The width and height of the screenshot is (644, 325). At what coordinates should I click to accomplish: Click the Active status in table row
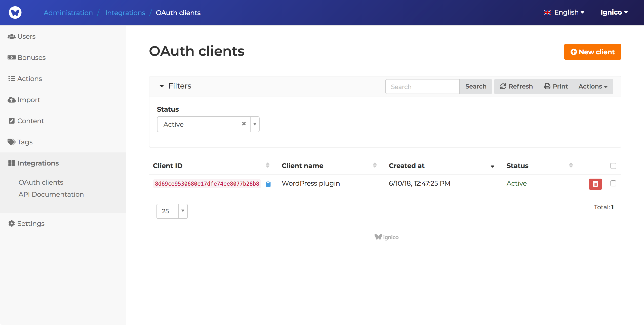(x=517, y=183)
